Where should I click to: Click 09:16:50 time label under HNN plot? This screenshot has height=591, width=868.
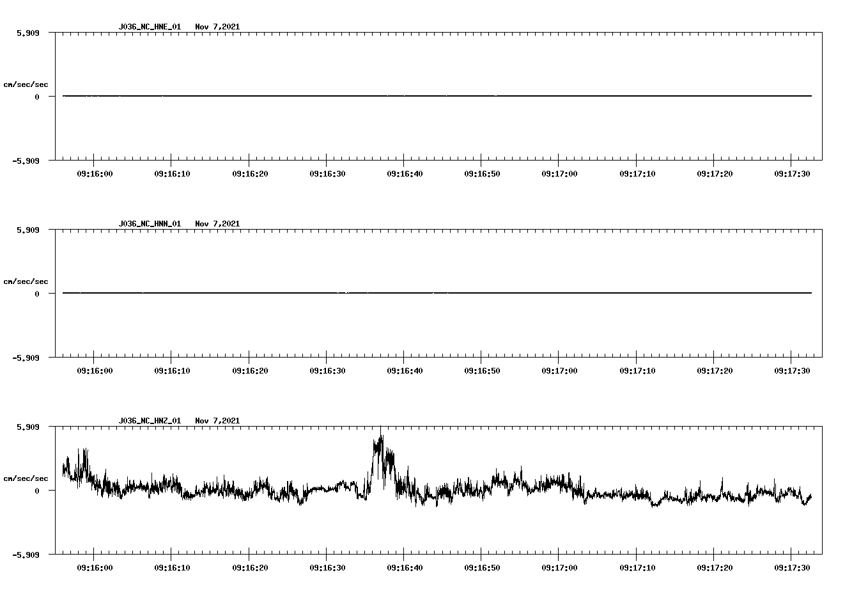482,371
